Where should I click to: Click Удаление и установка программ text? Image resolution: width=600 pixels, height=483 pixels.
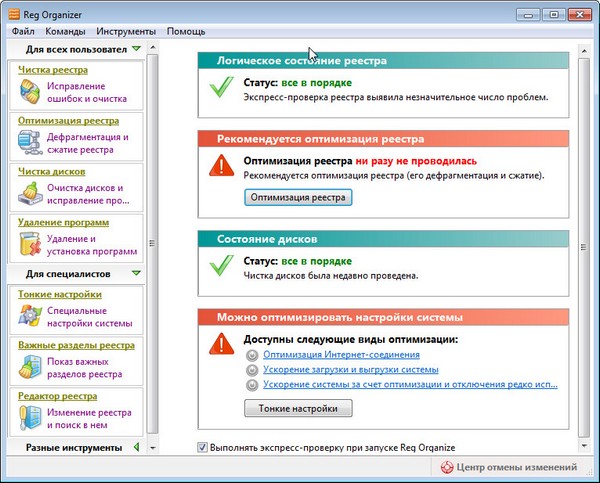(x=92, y=245)
